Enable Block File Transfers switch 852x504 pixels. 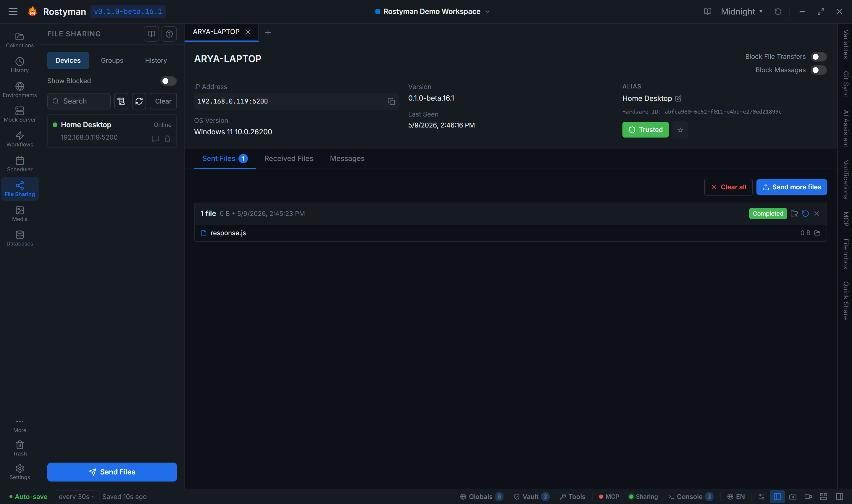(818, 57)
